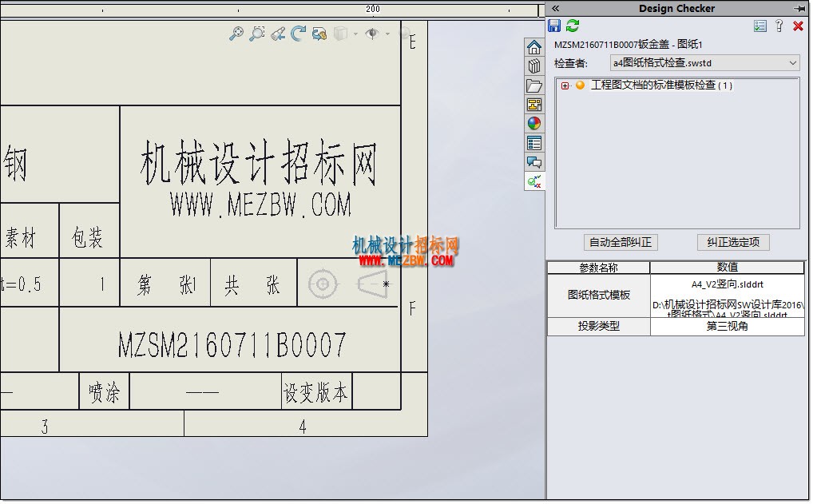Click the 第 张1 sheet number cell
Screen dimensions: 813x504
165,284
